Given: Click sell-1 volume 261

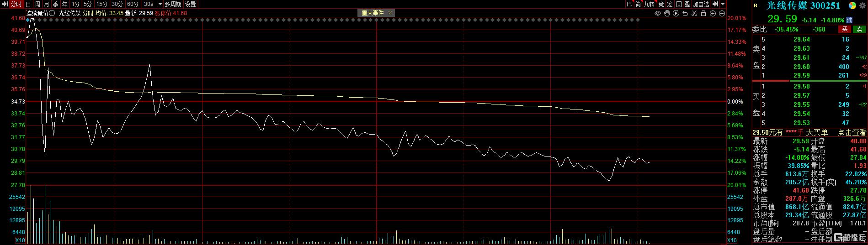Looking at the screenshot, I should (x=843, y=75).
